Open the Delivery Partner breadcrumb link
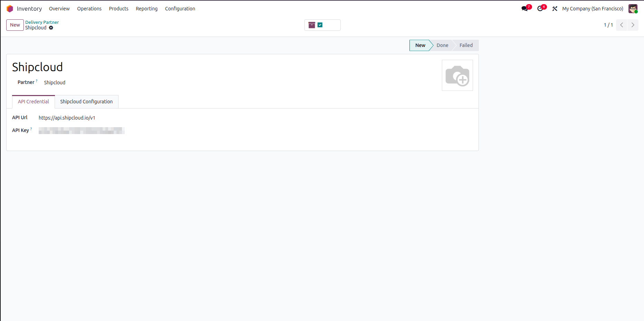 tap(42, 22)
